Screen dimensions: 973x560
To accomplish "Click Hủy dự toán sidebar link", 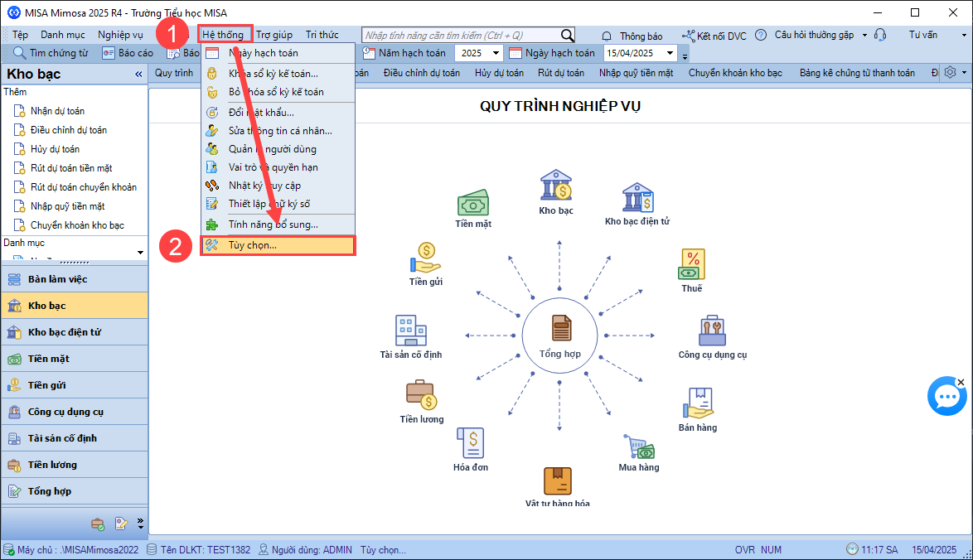I will (55, 149).
